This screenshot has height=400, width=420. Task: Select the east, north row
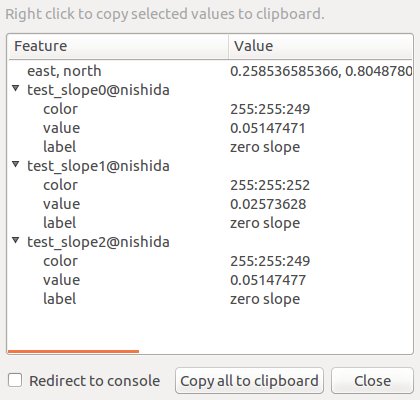[210, 71]
